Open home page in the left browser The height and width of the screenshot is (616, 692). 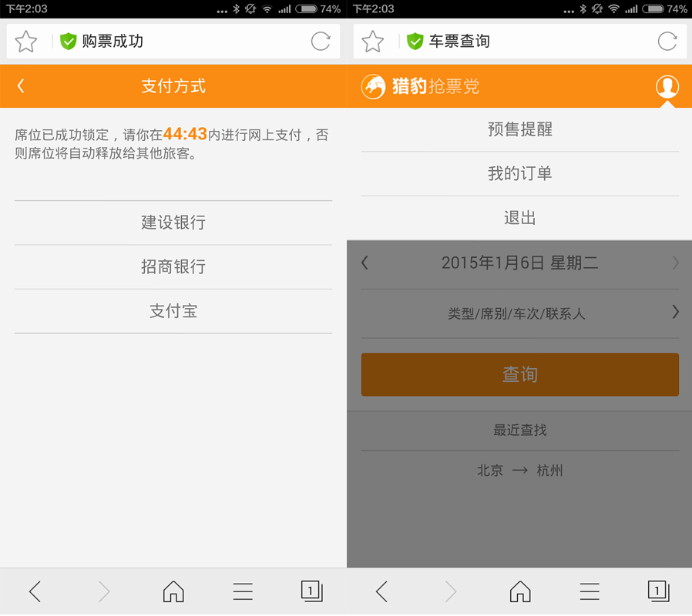(x=173, y=592)
